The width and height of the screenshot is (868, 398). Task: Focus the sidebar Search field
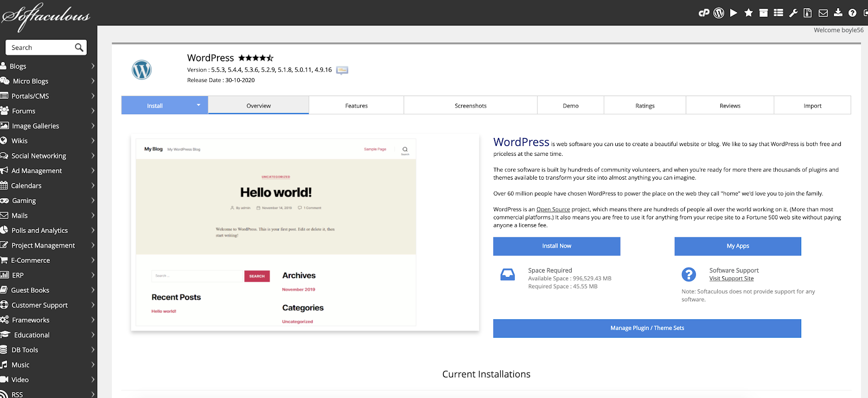pyautogui.click(x=41, y=48)
